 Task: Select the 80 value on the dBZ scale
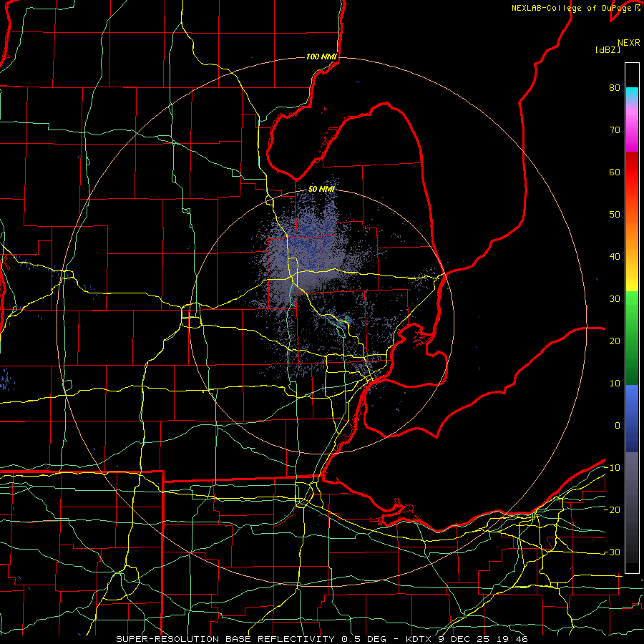point(615,87)
